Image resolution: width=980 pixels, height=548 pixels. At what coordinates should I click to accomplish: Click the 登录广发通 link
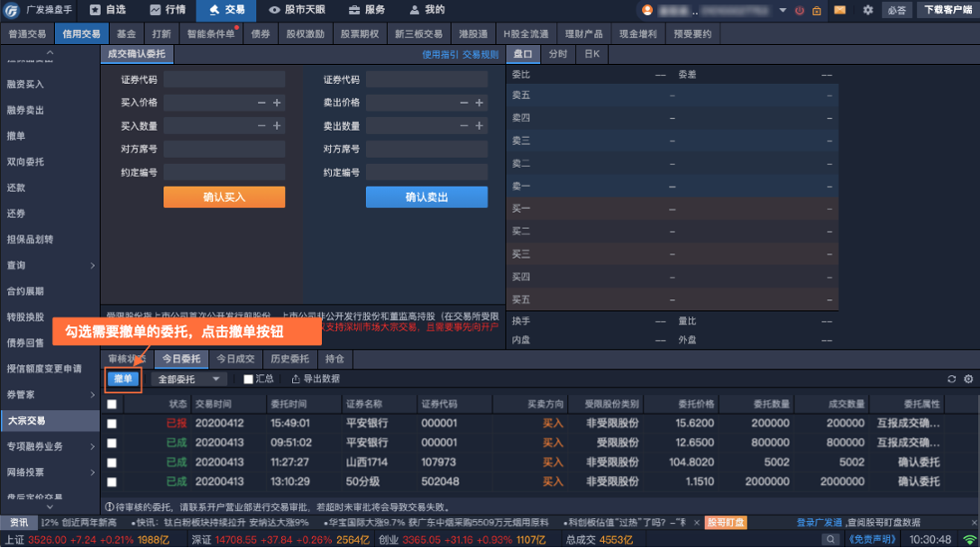pos(820,523)
